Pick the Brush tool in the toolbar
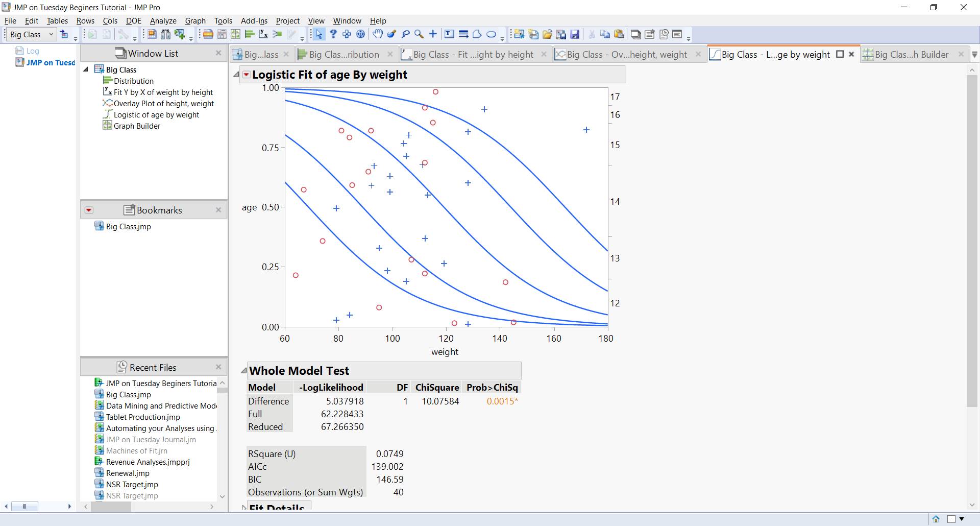Viewport: 980px width, 526px height. click(391, 34)
